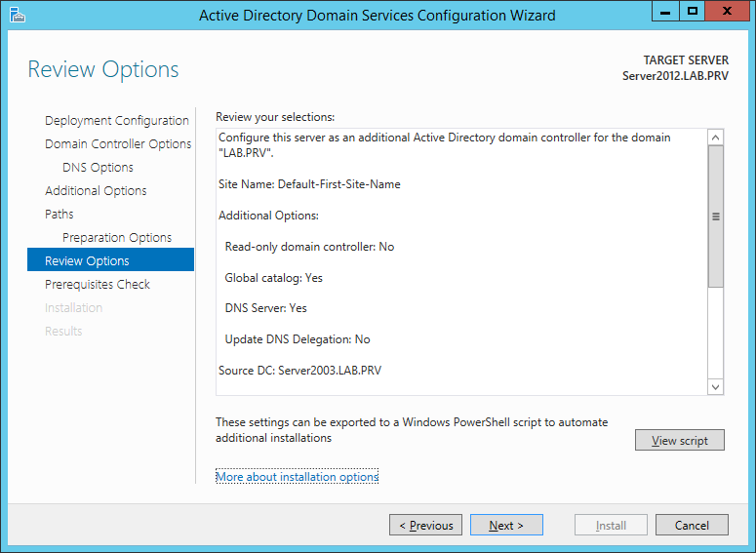Cancel the configuration wizard

(x=692, y=525)
